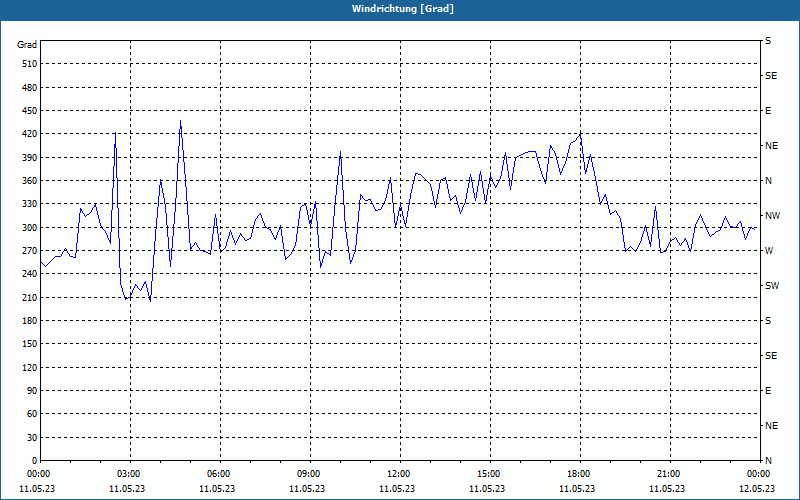Viewport: 800px width, 500px height.
Task: Click the 21:00 time label
Action: (669, 474)
